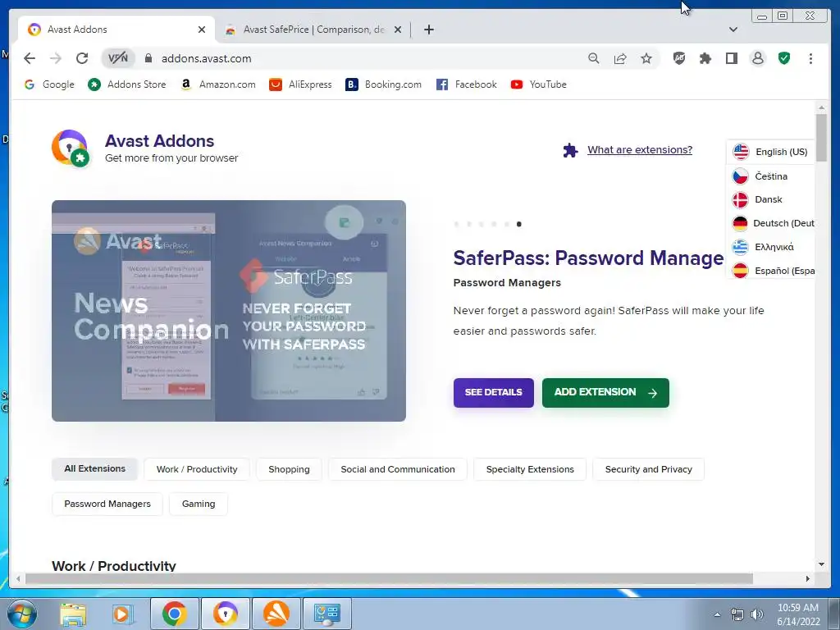Screen dimensions: 840x630
Task: Open the network tray icon
Action: click(737, 614)
